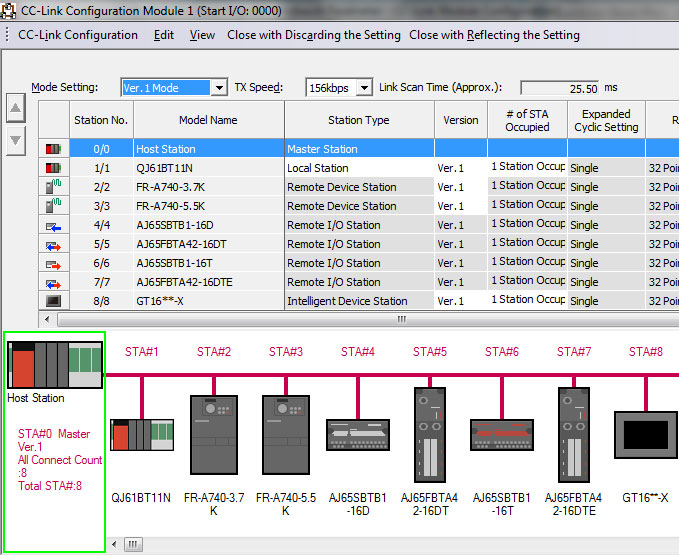Image resolution: width=679 pixels, height=556 pixels.
Task: Click station number 0/0 cell
Action: [101, 149]
